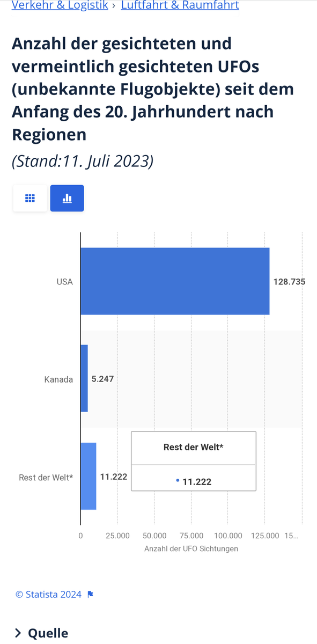Click the Rest der Welt* tooltip box
The image size is (317, 644).
click(194, 461)
